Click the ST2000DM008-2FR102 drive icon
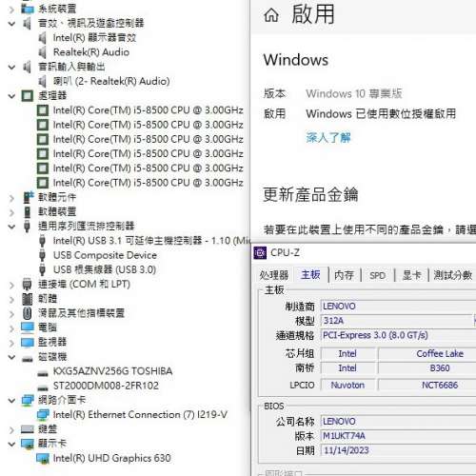Image resolution: width=476 pixels, height=476 pixels. (43, 387)
